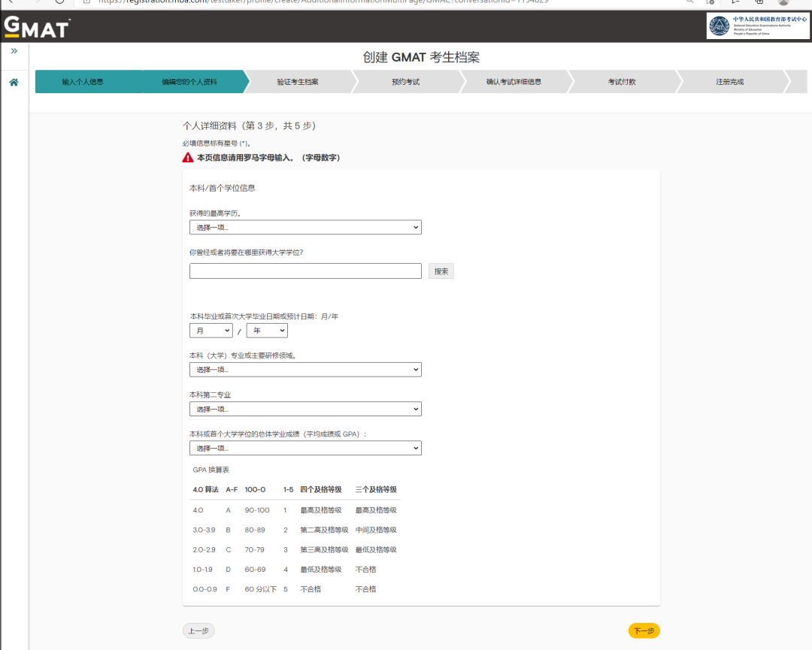The height and width of the screenshot is (650, 812).
Task: Select the 考试付款 step tab
Action: 622,82
